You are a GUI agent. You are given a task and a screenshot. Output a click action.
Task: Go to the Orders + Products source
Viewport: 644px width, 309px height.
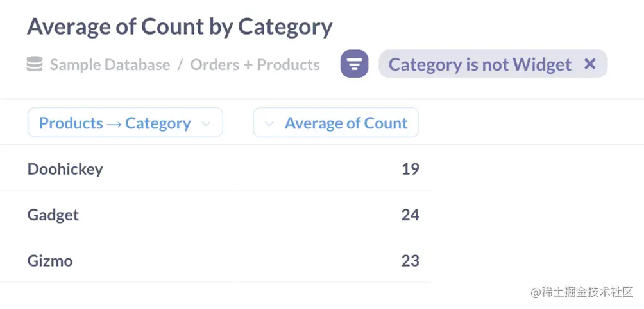(255, 65)
